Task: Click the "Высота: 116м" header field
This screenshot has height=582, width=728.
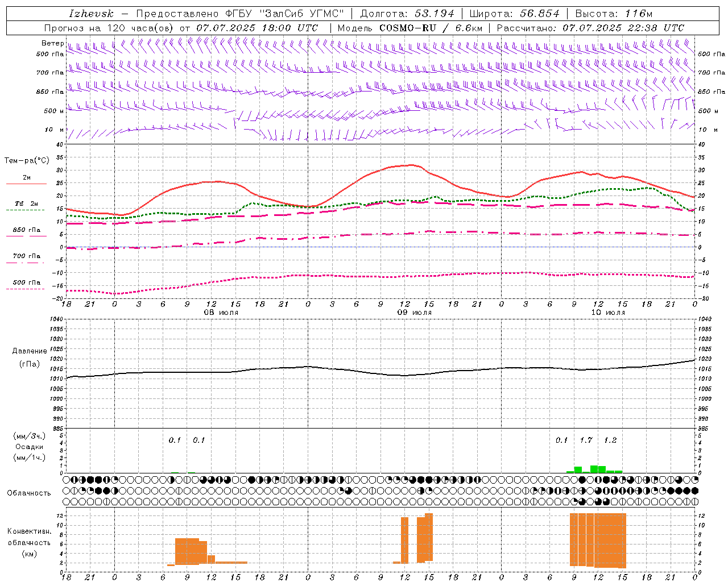Action: [x=614, y=14]
